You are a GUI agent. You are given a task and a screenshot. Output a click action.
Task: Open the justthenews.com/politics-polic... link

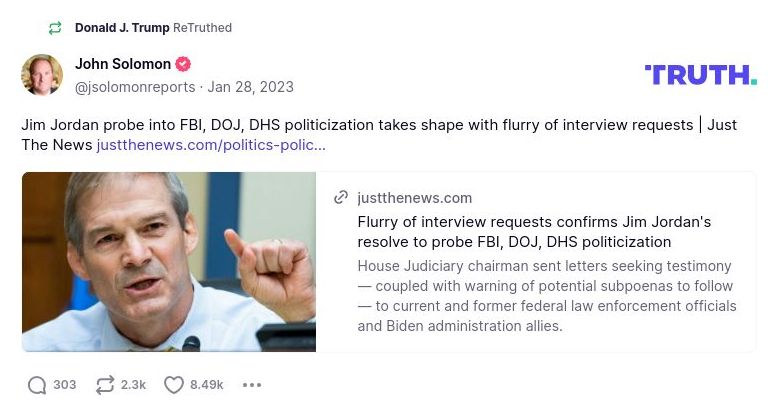point(211,145)
